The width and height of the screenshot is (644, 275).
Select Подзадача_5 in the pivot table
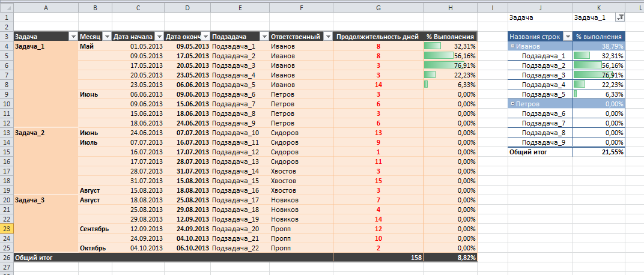(541, 94)
